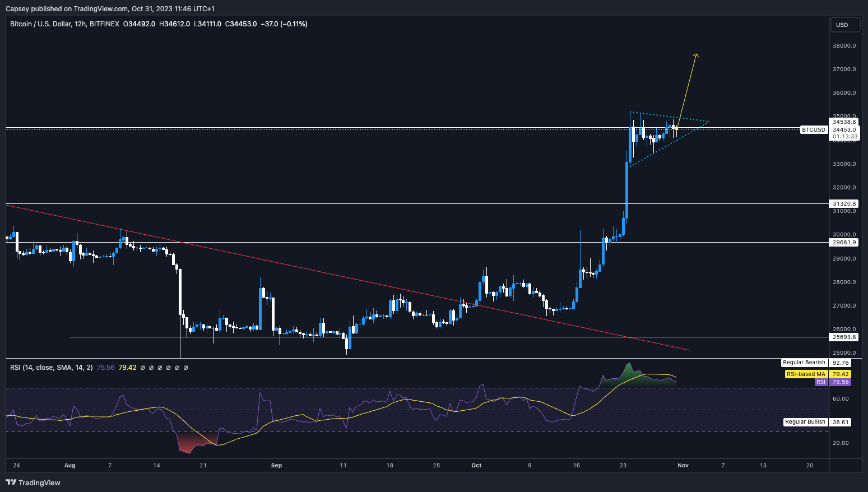
Task: Click the Sep date on time axis
Action: click(x=276, y=465)
